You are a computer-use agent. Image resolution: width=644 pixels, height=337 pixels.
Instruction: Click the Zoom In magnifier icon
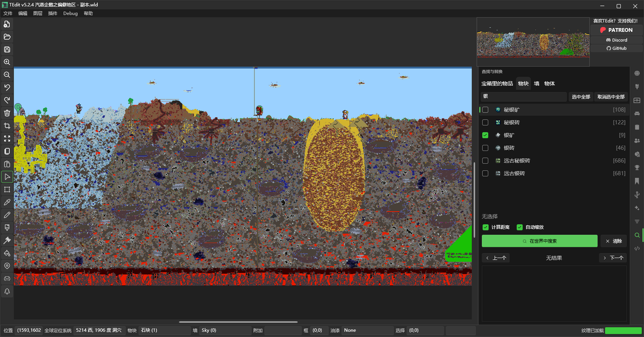point(7,63)
